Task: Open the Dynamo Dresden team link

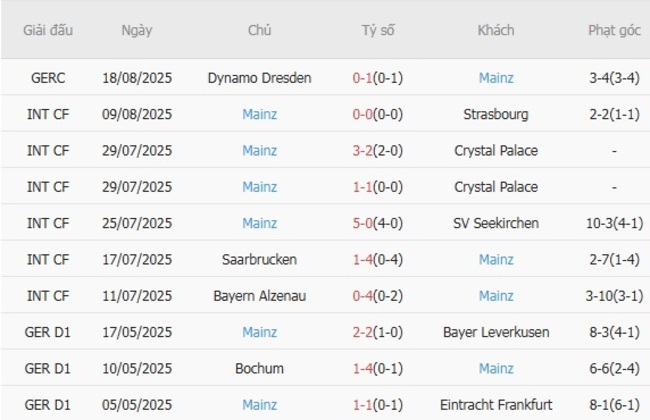Action: pos(259,78)
